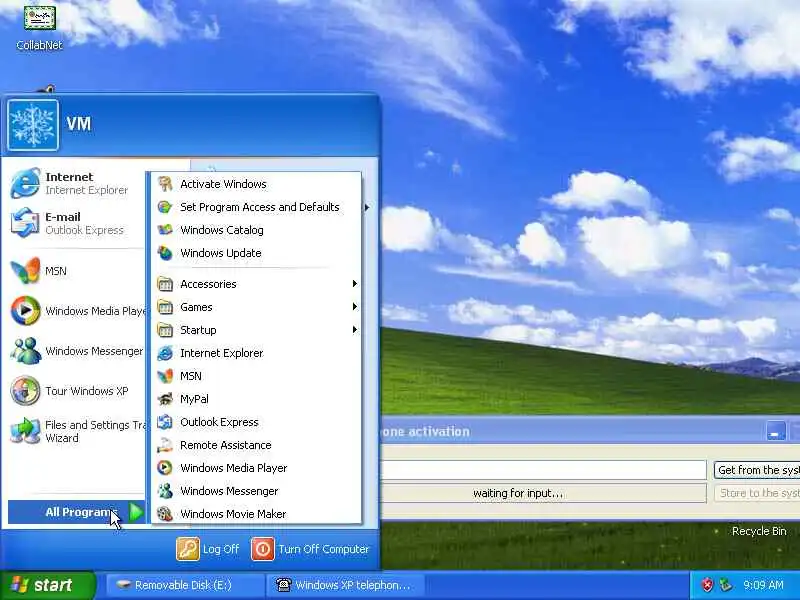Launch MSN from the Start menu left pane

[x=77, y=270]
